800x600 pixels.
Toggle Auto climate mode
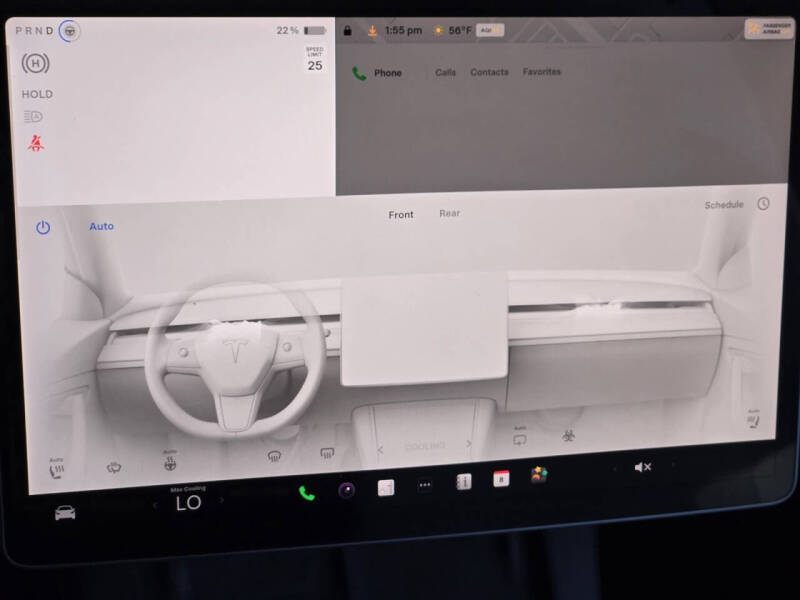pyautogui.click(x=101, y=226)
